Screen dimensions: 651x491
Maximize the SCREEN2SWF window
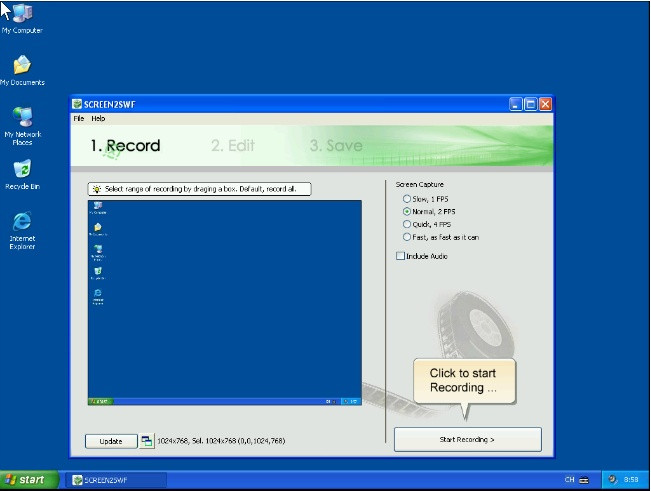coord(530,104)
